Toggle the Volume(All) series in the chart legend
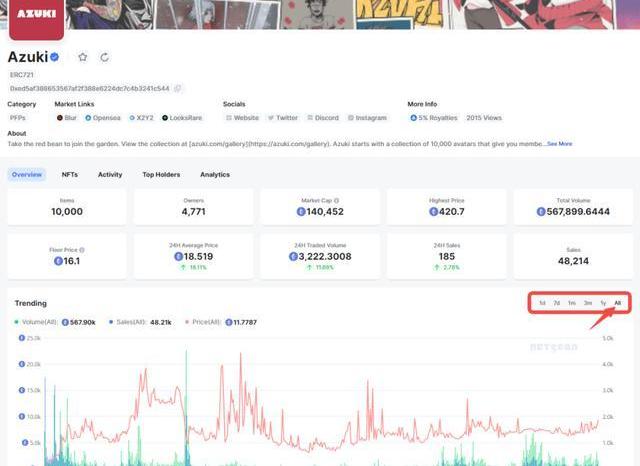The image size is (640, 466). 55,322
